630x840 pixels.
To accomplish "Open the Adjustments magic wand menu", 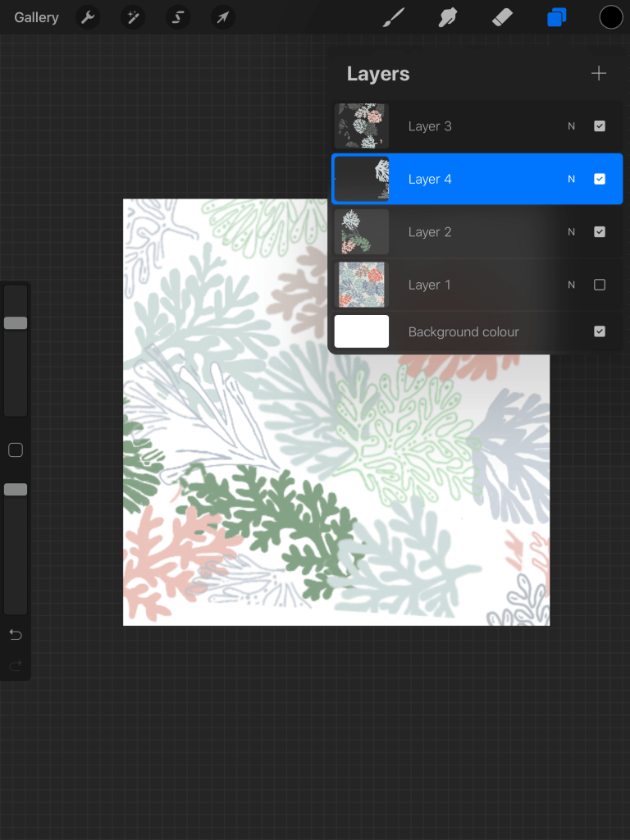I will click(133, 17).
